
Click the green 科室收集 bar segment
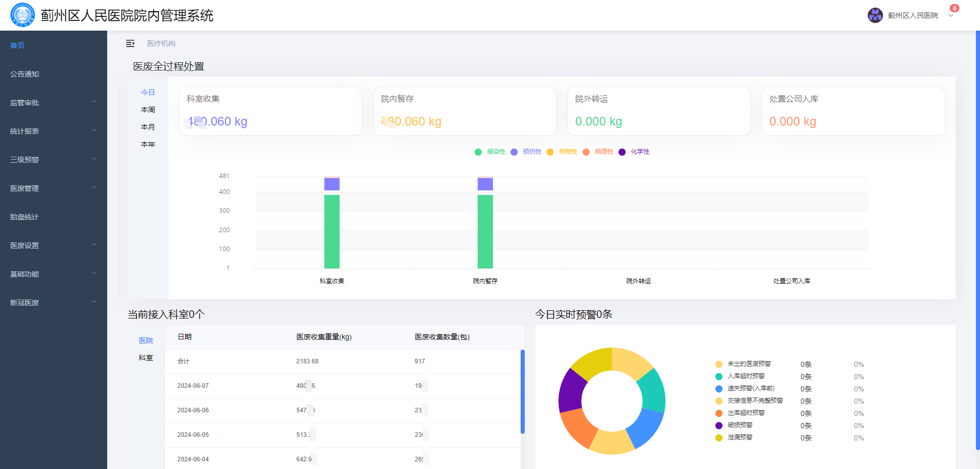[x=332, y=231]
